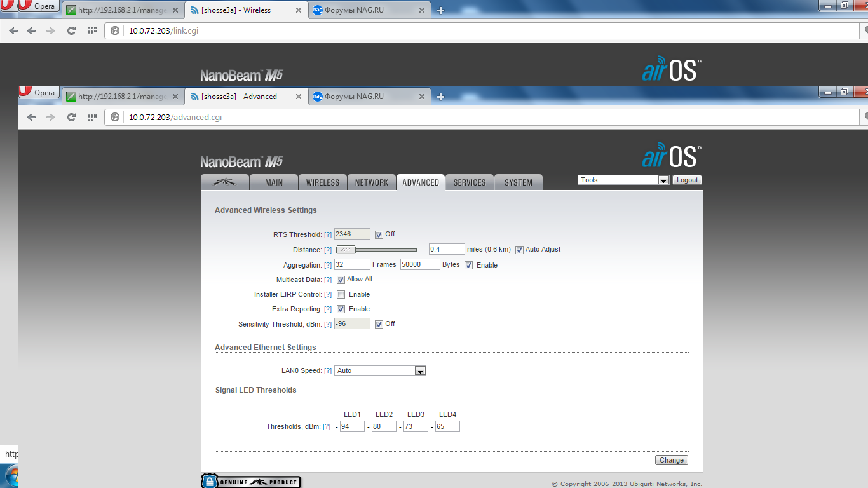Image resolution: width=868 pixels, height=488 pixels.
Task: Close the [shosse3a] - Wireless tab
Action: (299, 10)
